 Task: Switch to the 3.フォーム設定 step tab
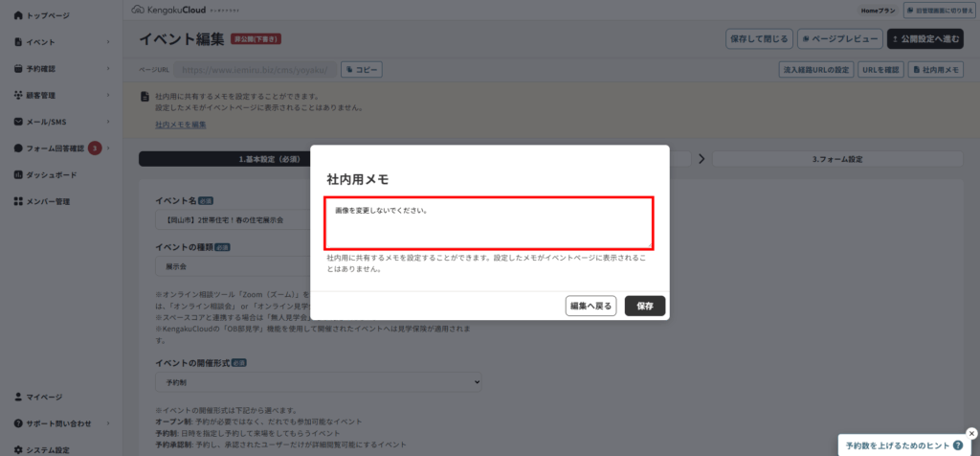click(x=837, y=159)
